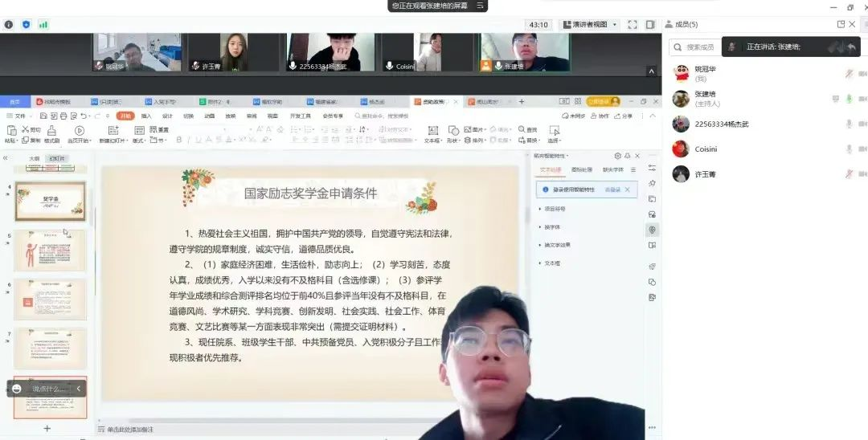The image size is (868, 440).
Task: Collapse the video strip with the chevron
Action: pos(651,71)
